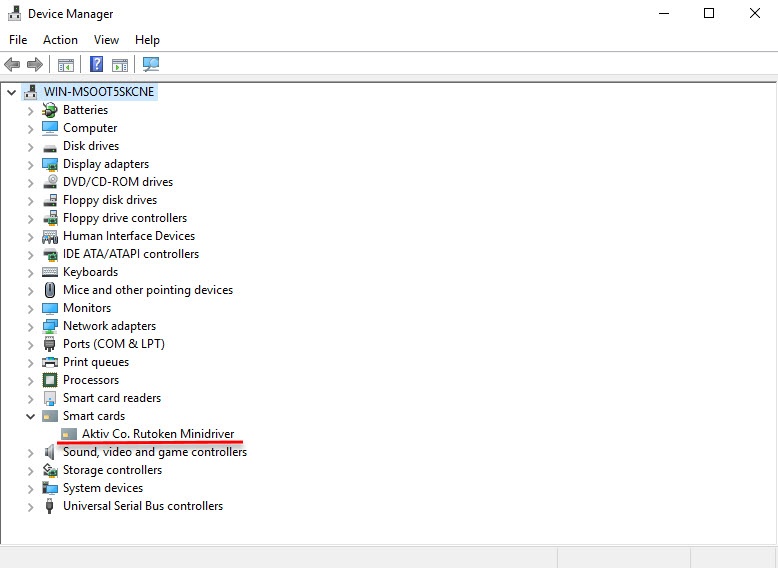Click the Display adapters icon

tap(50, 164)
